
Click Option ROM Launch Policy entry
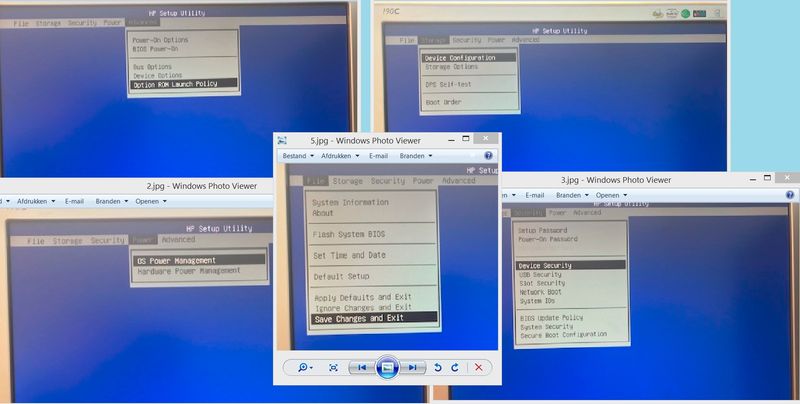184,84
